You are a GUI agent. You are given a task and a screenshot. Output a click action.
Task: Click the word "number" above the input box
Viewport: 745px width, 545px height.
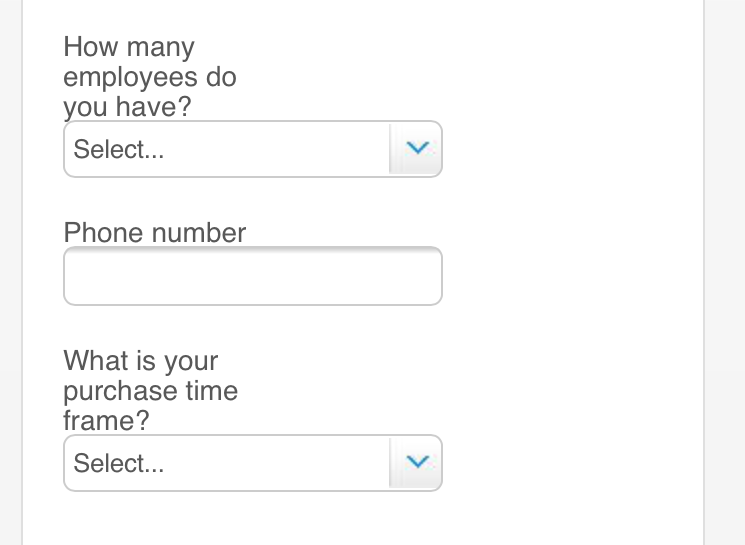click(x=199, y=233)
